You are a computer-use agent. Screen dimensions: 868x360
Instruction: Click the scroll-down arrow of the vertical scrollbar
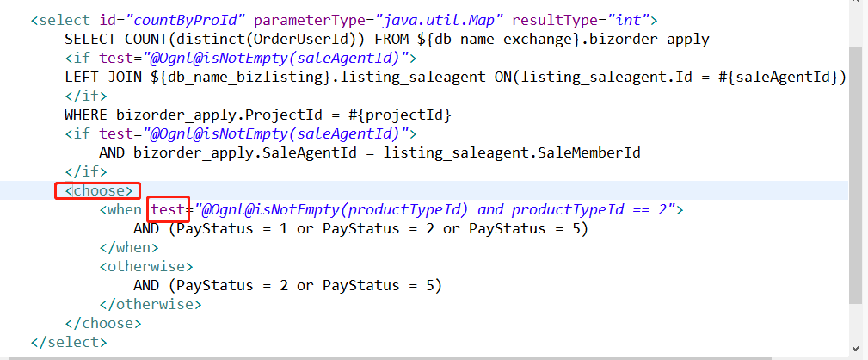click(855, 348)
